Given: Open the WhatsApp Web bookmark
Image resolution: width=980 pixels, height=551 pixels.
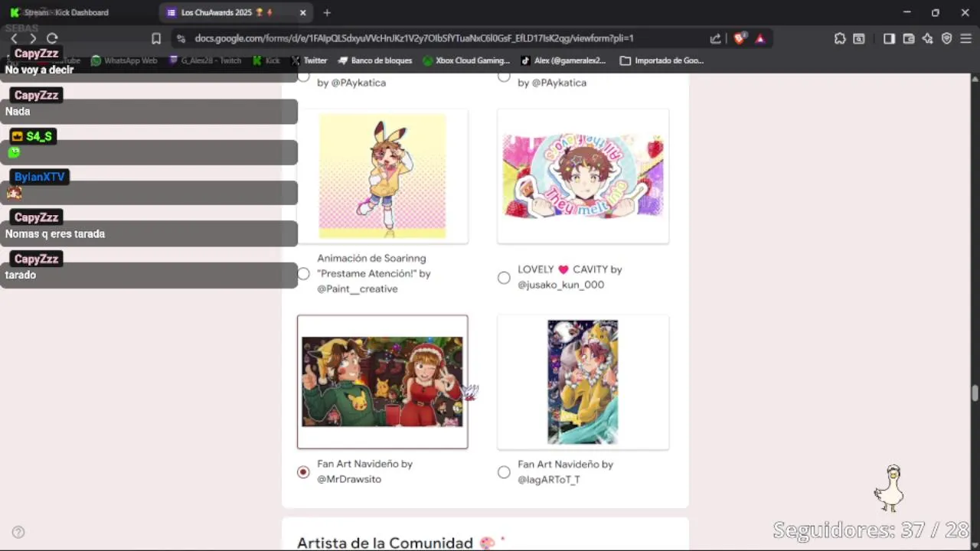Looking at the screenshot, I should 124,60.
